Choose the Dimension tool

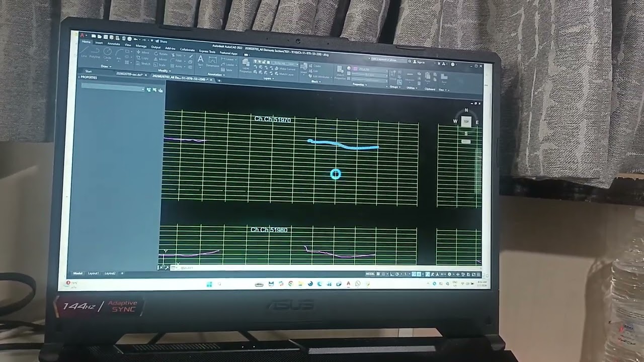pos(212,63)
